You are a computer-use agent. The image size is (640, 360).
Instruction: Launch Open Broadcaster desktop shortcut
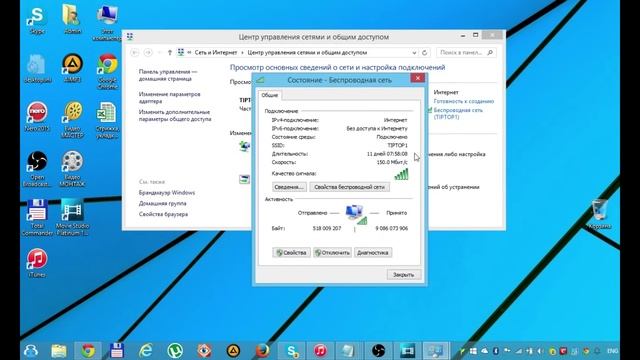point(37,168)
